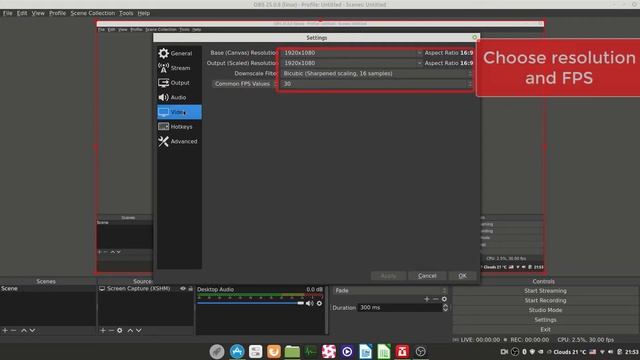
Task: Select the highlighted Video settings tab
Action: 179,112
